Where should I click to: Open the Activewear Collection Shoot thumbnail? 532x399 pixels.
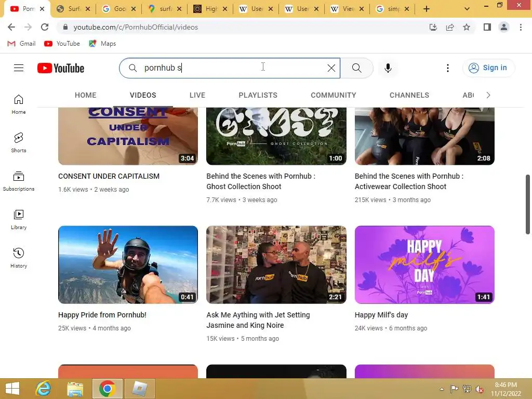(424, 136)
